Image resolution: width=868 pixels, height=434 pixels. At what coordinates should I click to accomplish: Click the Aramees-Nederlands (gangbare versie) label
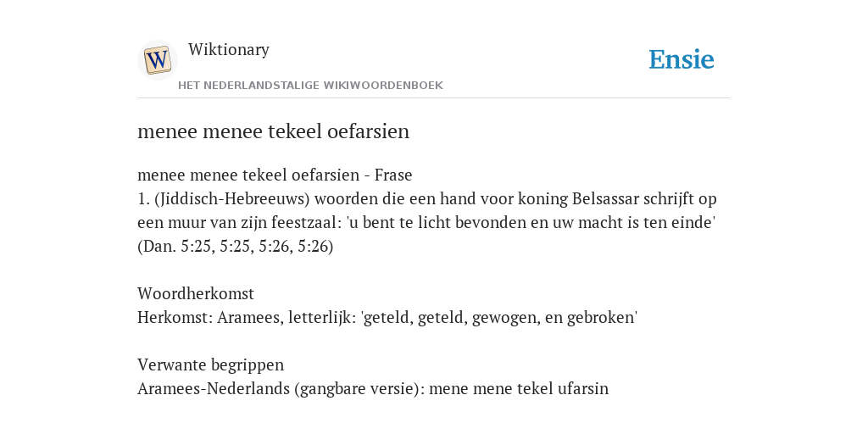(281, 388)
